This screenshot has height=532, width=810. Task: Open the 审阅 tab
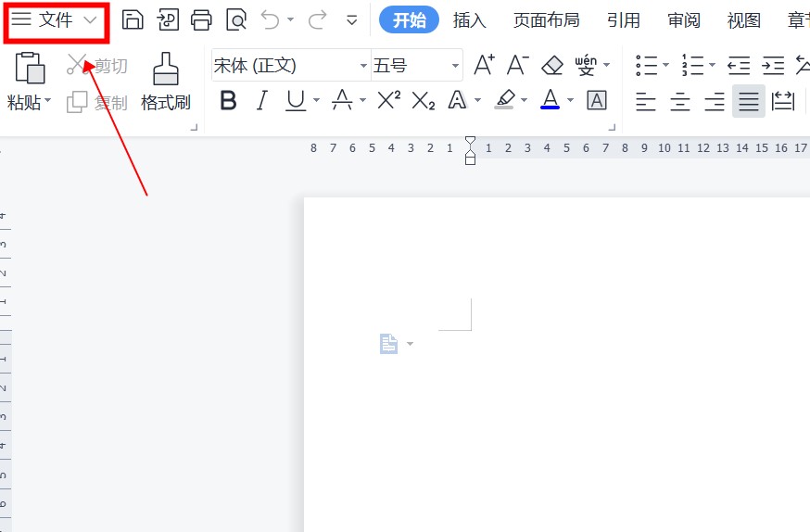(x=684, y=20)
